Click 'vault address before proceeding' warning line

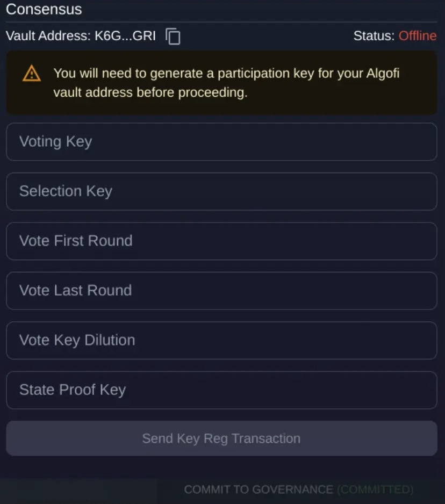(x=150, y=92)
